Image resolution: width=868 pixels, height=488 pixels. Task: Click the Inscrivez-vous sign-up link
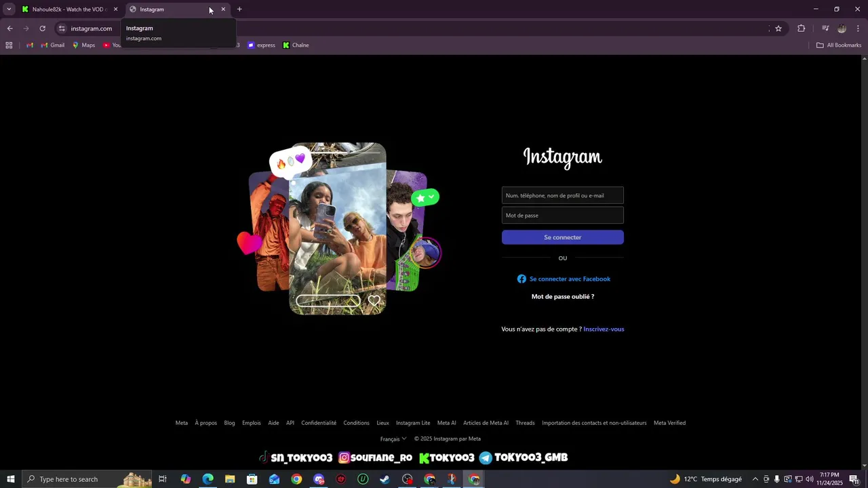pos(604,329)
